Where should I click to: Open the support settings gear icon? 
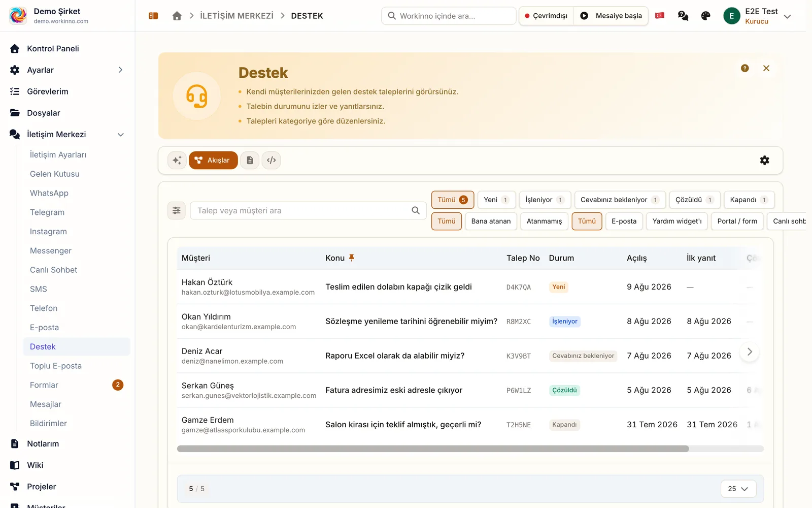(x=764, y=160)
